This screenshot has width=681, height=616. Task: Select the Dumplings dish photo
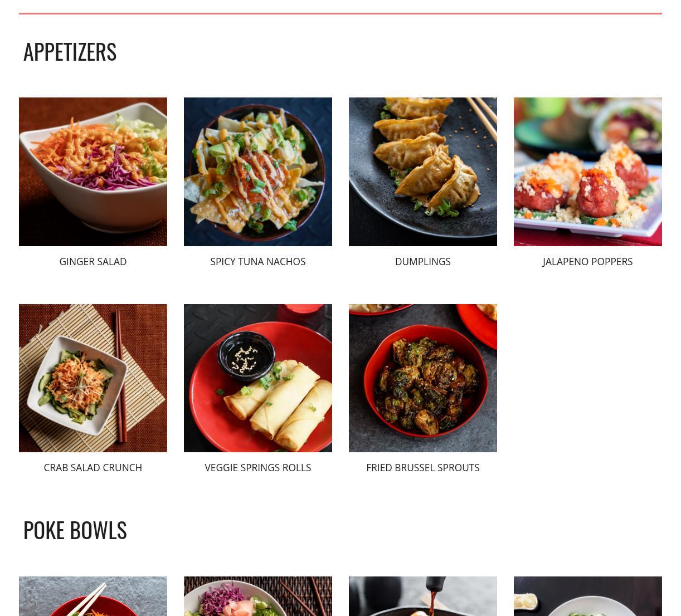click(x=423, y=172)
